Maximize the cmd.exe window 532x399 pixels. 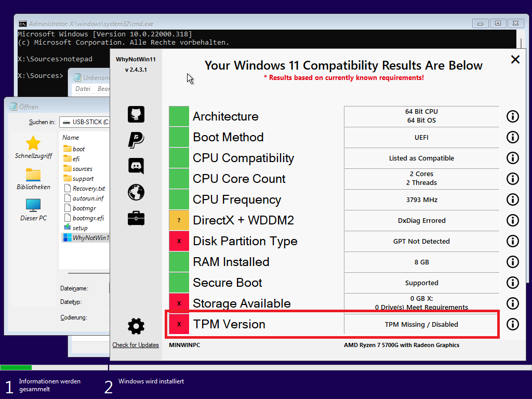coord(498,23)
